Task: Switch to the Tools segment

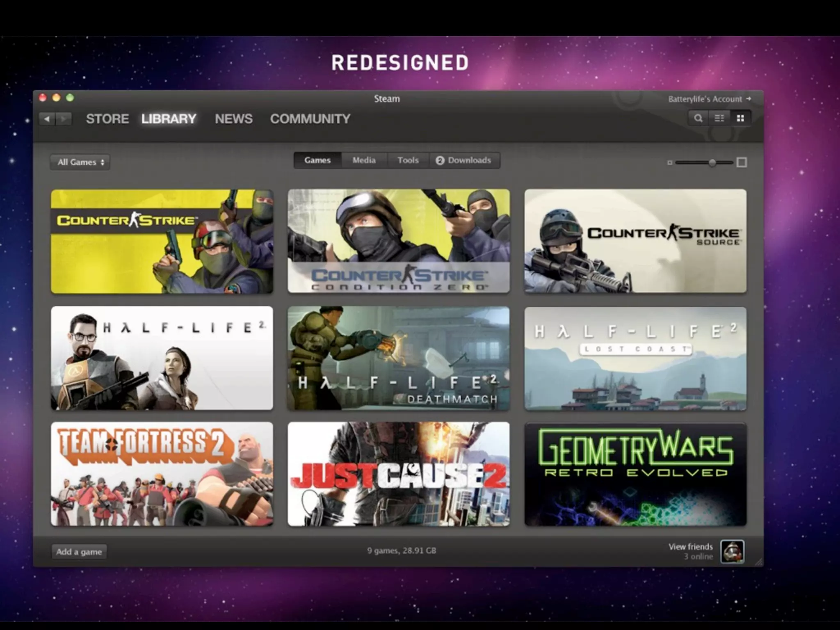Action: click(408, 160)
